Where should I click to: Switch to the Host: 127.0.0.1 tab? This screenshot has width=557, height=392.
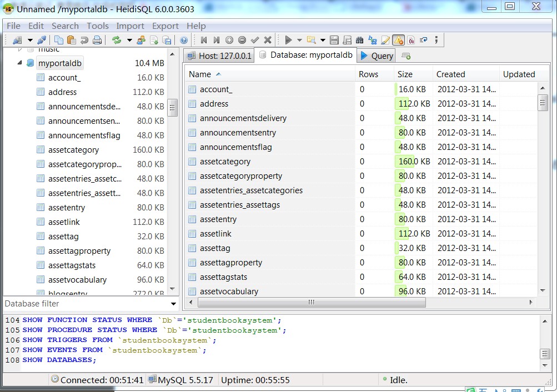point(219,56)
